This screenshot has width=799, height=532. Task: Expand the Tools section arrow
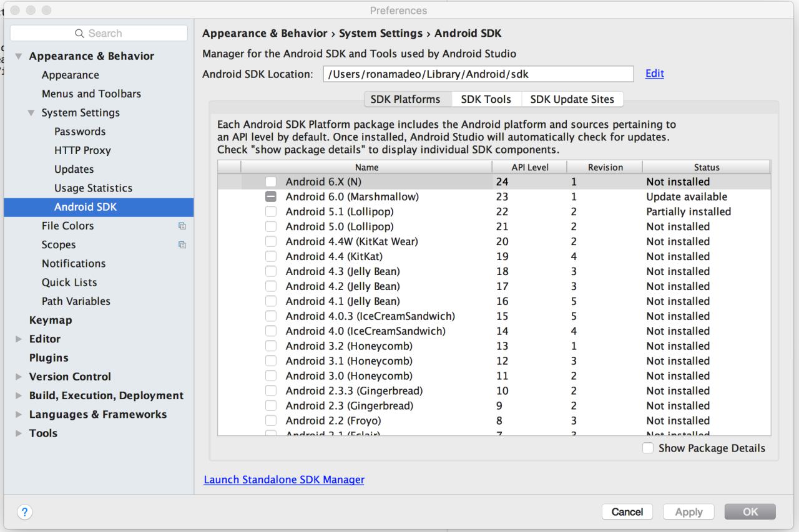tap(18, 433)
